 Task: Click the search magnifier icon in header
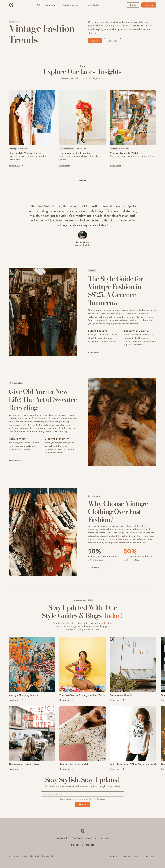[39, 5]
